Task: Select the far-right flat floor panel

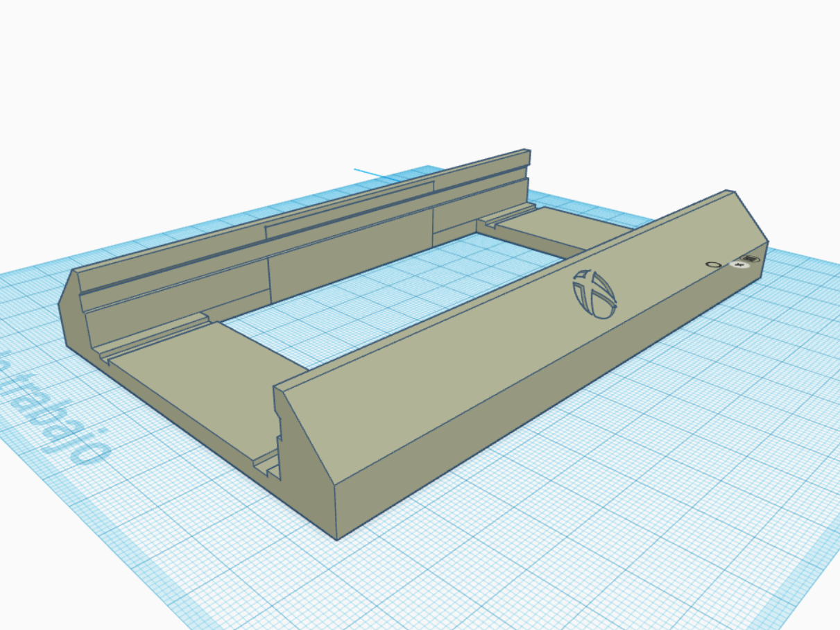Action: tap(555, 229)
